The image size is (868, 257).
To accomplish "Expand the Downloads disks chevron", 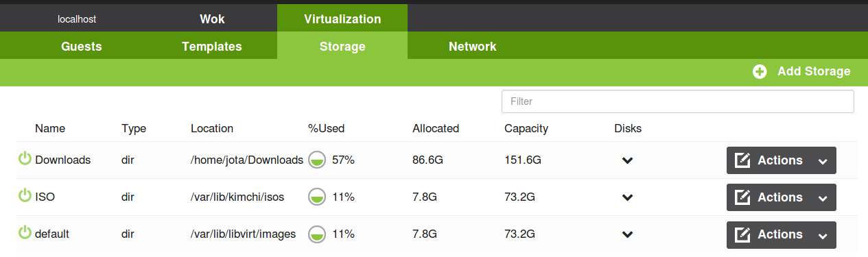I will pyautogui.click(x=627, y=160).
